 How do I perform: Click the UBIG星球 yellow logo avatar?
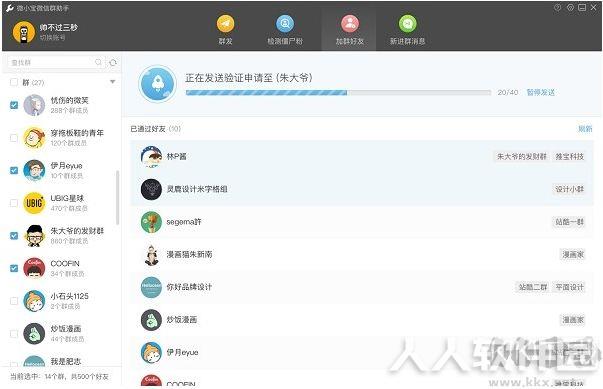pyautogui.click(x=34, y=203)
